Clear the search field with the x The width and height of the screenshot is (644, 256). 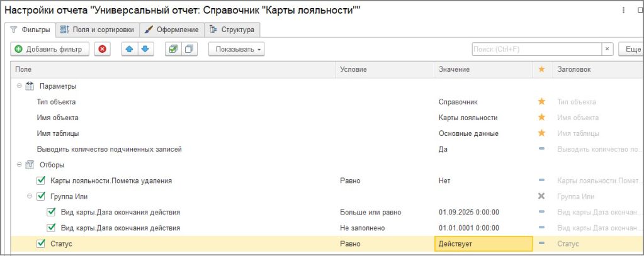pyautogui.click(x=607, y=49)
